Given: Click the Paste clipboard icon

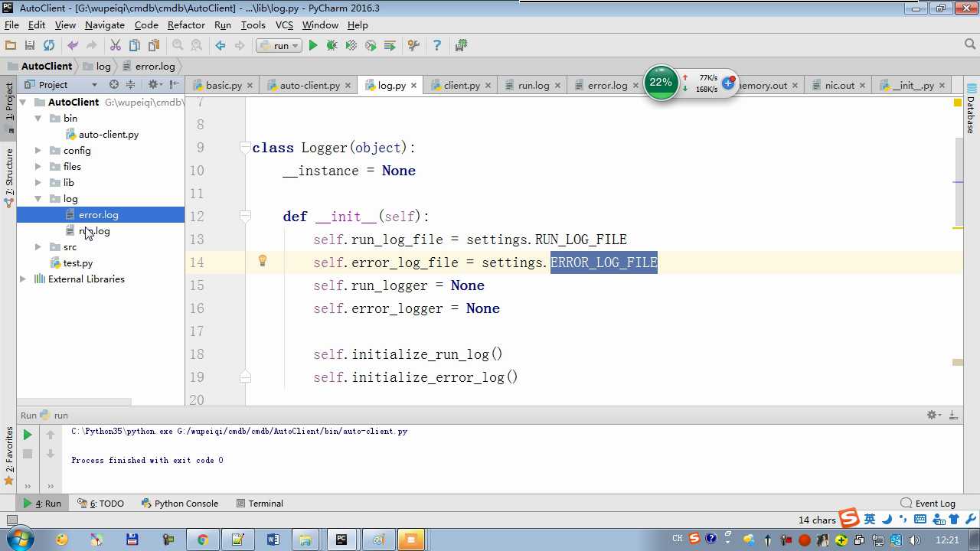Looking at the screenshot, I should [154, 46].
